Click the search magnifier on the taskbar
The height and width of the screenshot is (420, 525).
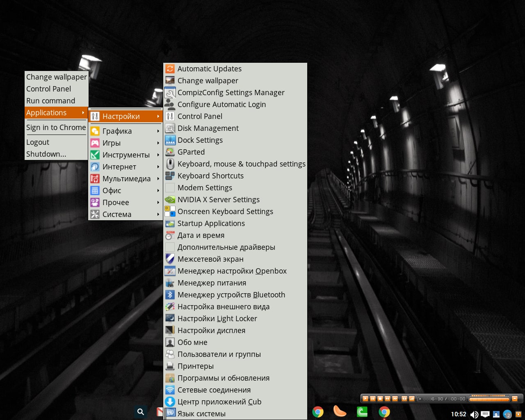pyautogui.click(x=141, y=412)
